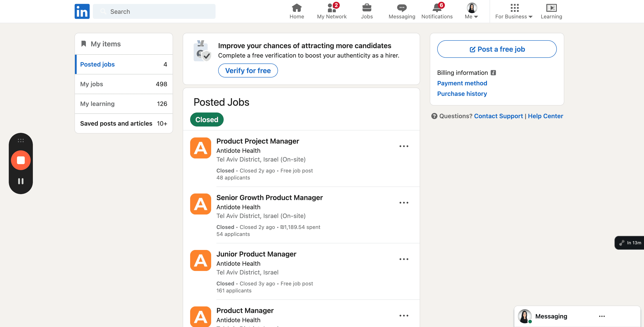
Task: Click the Verify for free button
Action: coord(248,70)
